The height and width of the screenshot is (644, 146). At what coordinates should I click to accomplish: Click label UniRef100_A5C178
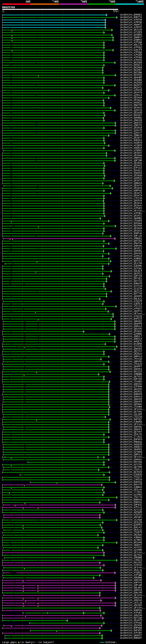(x=131, y=45)
